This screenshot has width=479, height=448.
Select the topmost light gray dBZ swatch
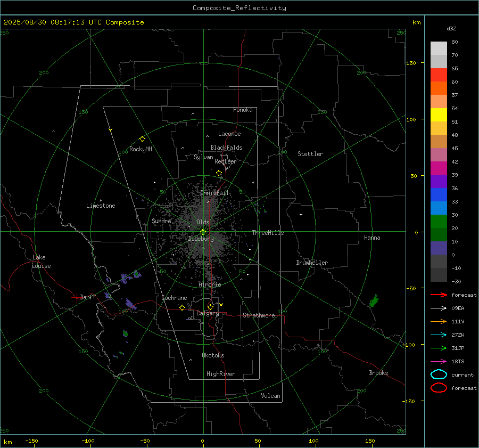click(x=439, y=48)
